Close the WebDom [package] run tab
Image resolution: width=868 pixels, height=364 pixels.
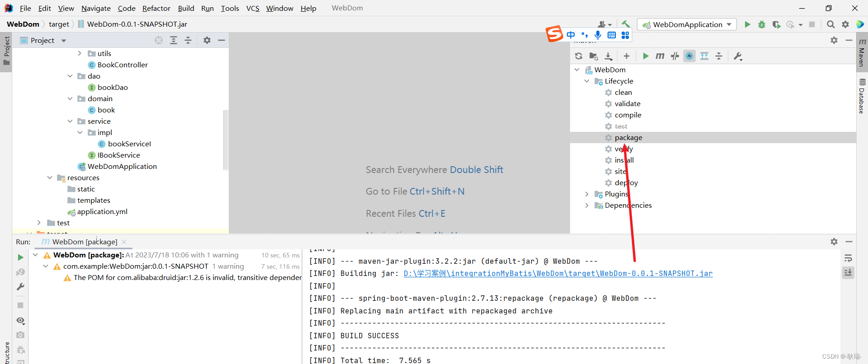pyautogui.click(x=124, y=242)
